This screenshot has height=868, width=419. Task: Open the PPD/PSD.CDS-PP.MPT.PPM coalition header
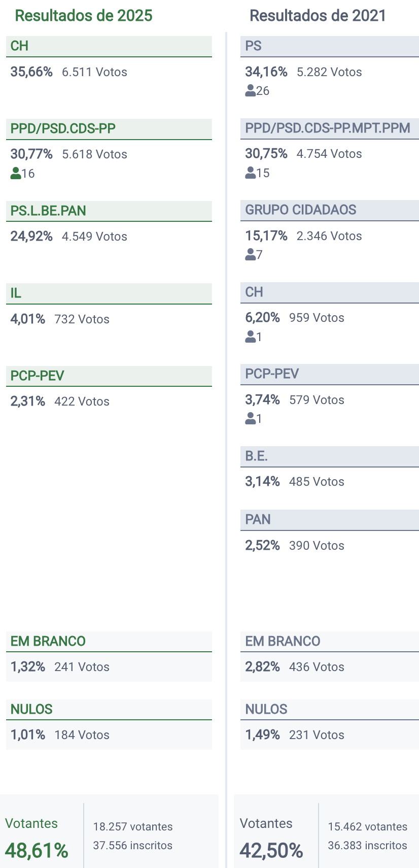[329, 128]
